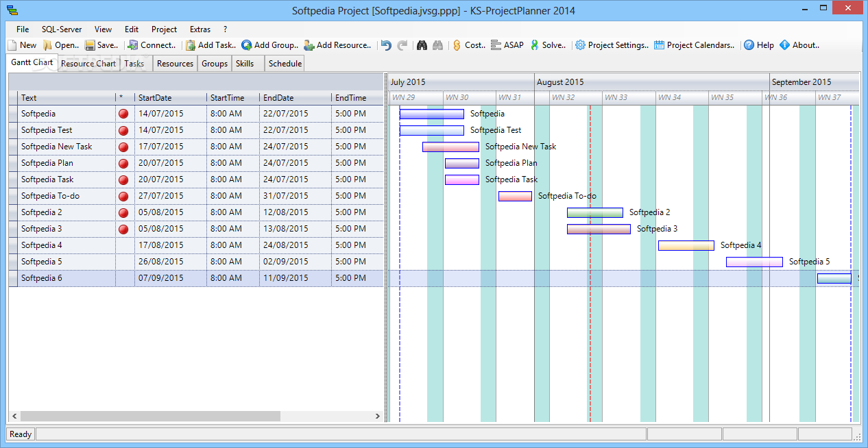Select the red Softpedia To-do Gantt bar
The height and width of the screenshot is (448, 868).
[x=515, y=196]
